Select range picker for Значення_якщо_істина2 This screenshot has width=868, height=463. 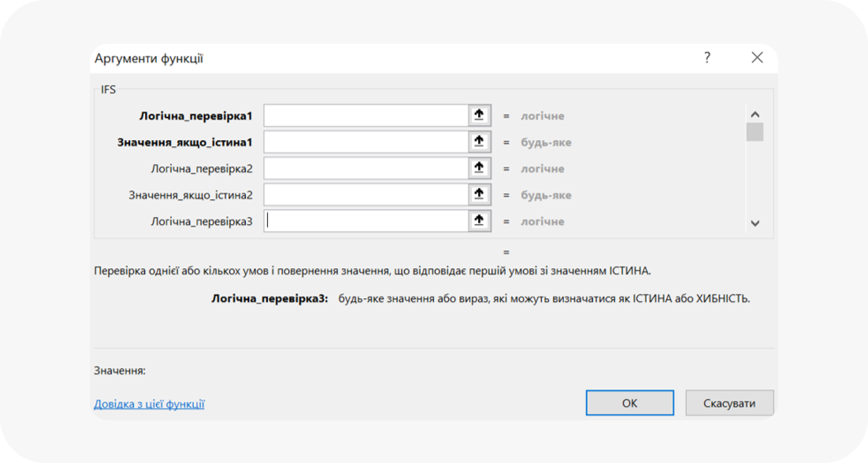click(x=480, y=194)
